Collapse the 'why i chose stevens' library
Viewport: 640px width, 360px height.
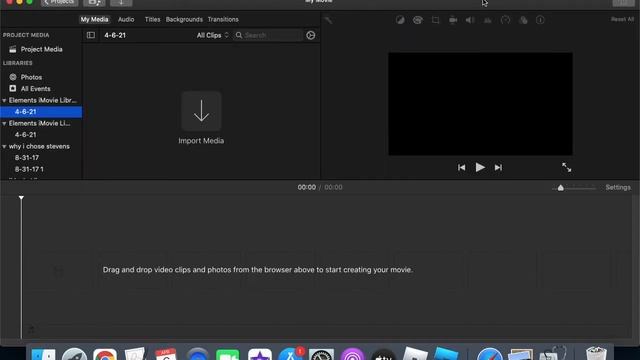4,147
